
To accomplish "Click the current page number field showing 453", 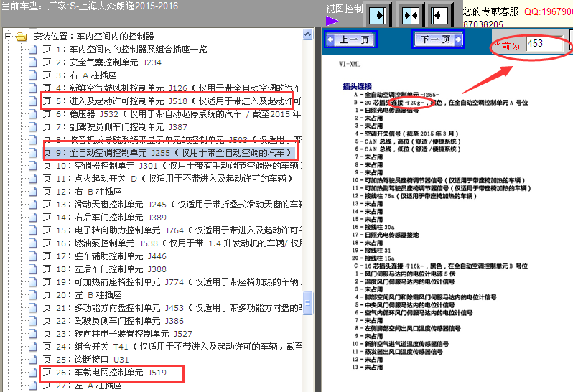I will click(x=544, y=44).
